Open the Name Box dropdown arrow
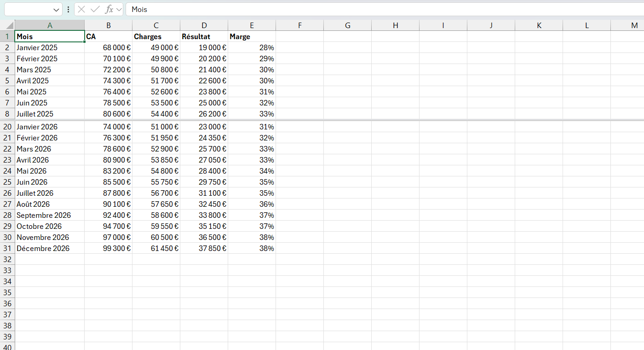The height and width of the screenshot is (350, 644). pyautogui.click(x=56, y=10)
